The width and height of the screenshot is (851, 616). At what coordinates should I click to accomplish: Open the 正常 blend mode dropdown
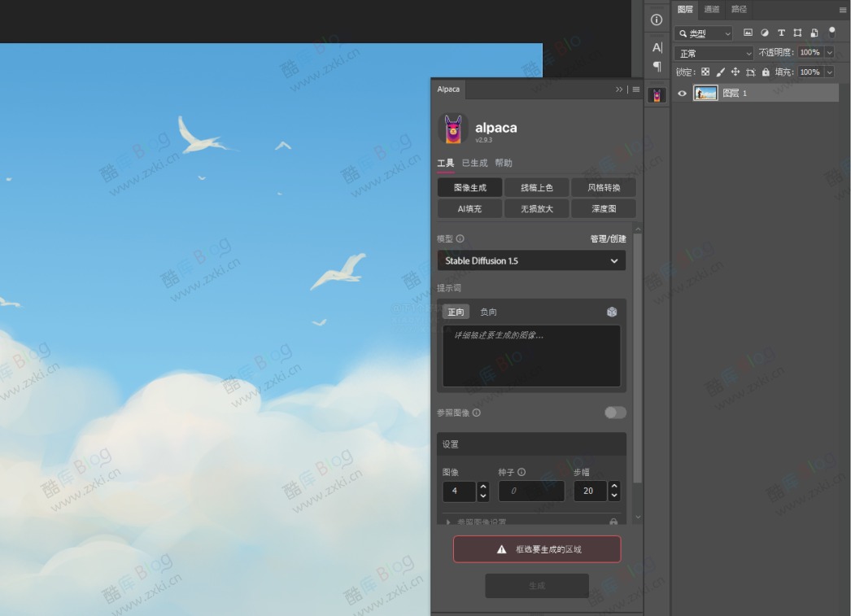click(713, 52)
